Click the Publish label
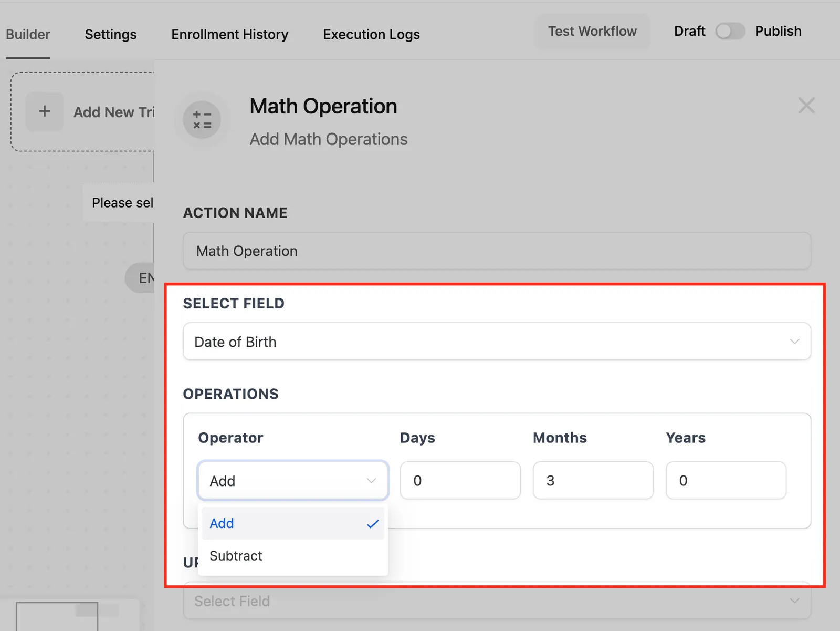 778,31
